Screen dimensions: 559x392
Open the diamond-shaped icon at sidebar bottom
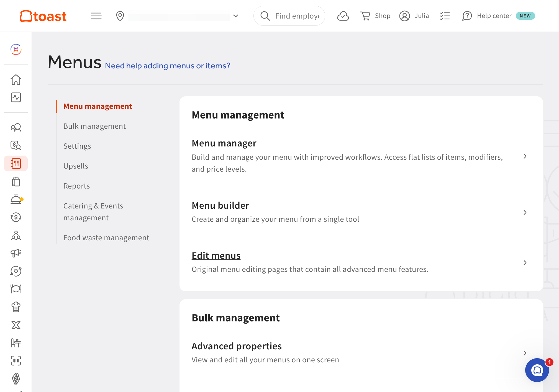pos(16,379)
